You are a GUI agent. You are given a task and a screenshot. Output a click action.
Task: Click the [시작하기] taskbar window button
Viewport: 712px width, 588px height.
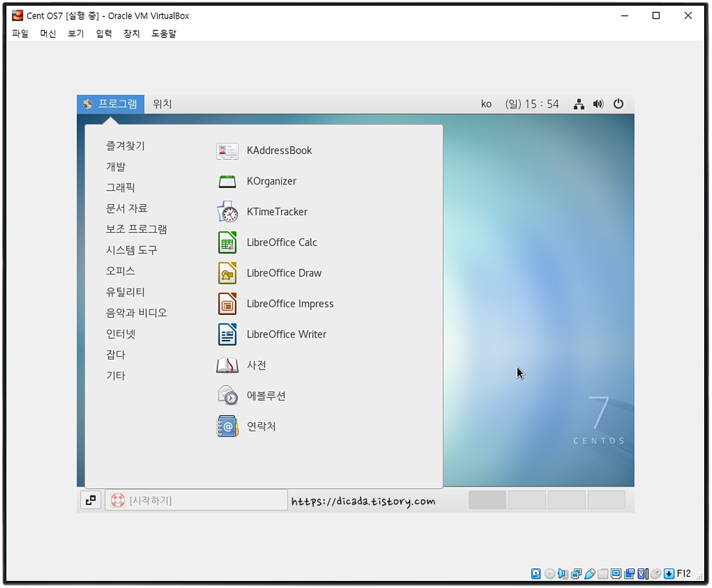pos(196,501)
